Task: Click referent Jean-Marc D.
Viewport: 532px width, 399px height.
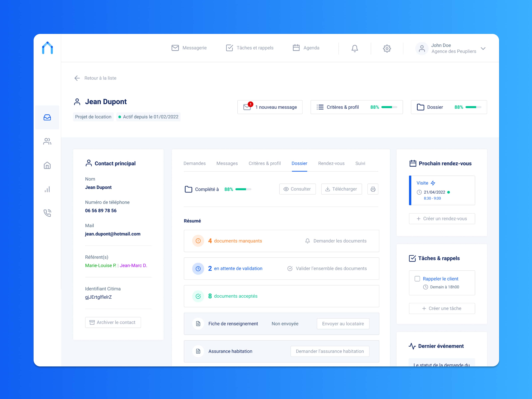Action: pos(133,266)
